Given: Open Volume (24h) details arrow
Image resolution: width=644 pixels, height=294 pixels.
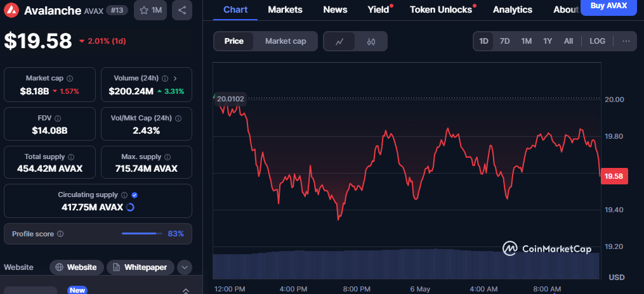Looking at the screenshot, I should point(175,78).
